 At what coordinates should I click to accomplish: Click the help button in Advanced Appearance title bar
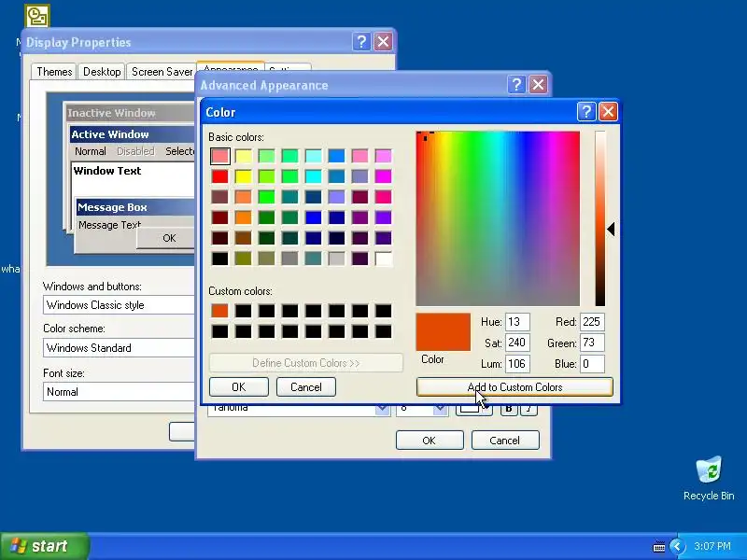(516, 85)
